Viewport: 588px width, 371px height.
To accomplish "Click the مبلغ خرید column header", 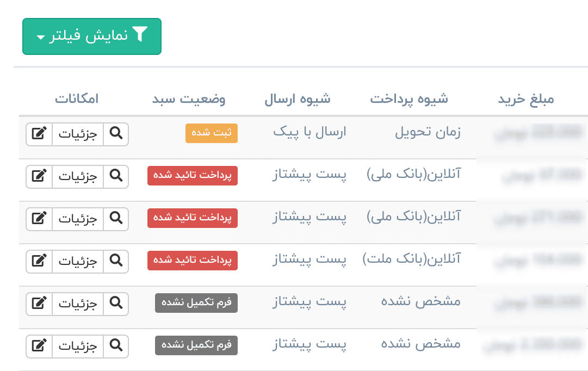I will point(526,100).
